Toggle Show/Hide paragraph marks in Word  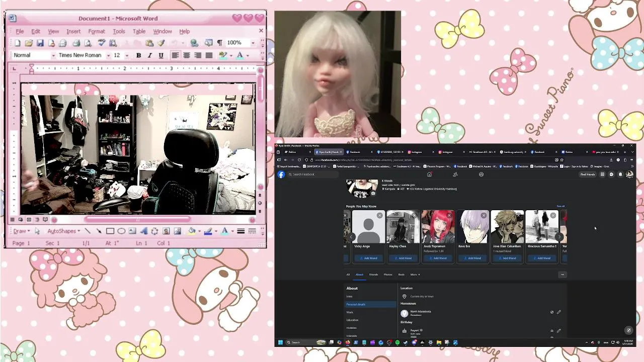coord(219,43)
